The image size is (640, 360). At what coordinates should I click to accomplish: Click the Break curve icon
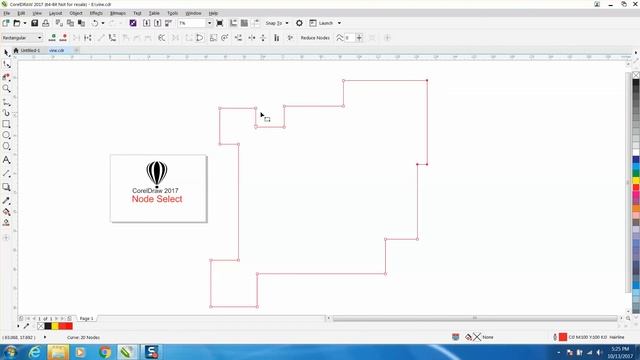coord(88,38)
